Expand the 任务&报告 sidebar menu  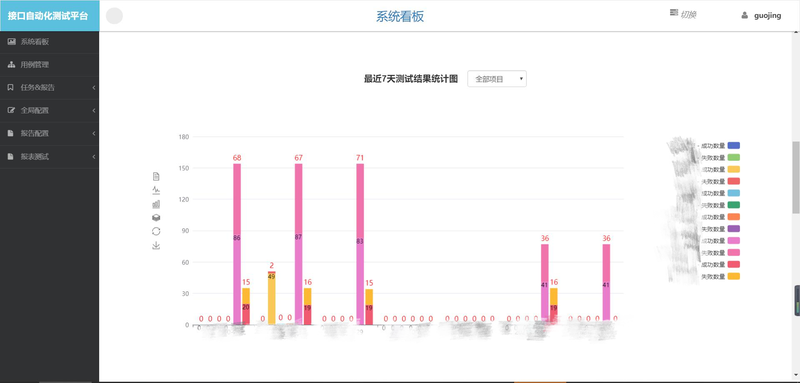pos(49,88)
